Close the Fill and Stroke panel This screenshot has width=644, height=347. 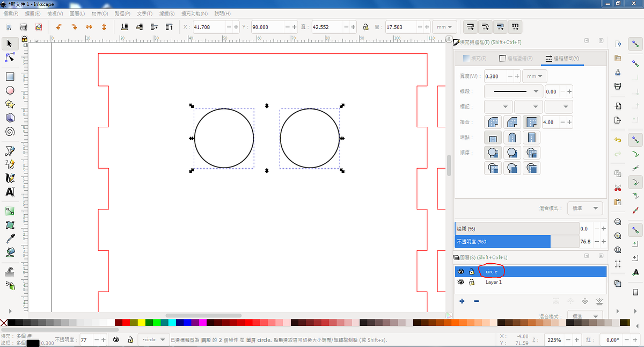601,40
